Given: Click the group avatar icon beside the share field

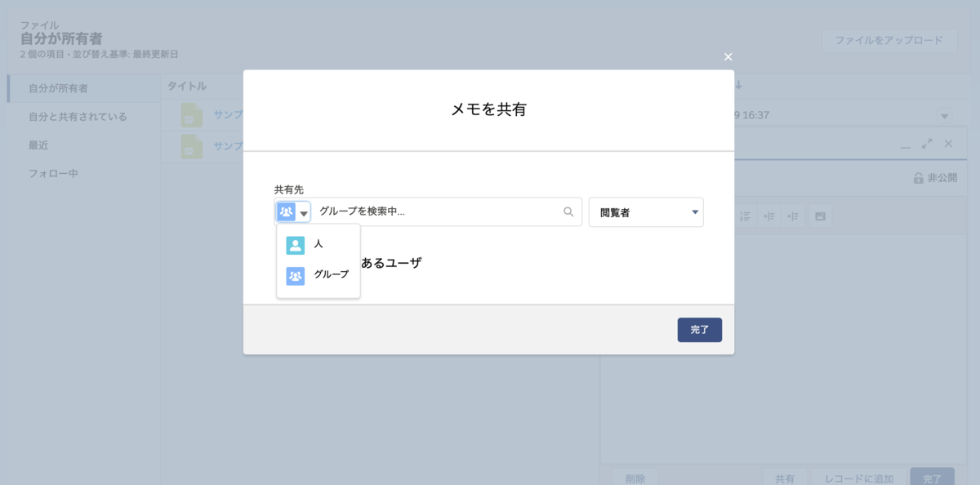Looking at the screenshot, I should point(287,211).
